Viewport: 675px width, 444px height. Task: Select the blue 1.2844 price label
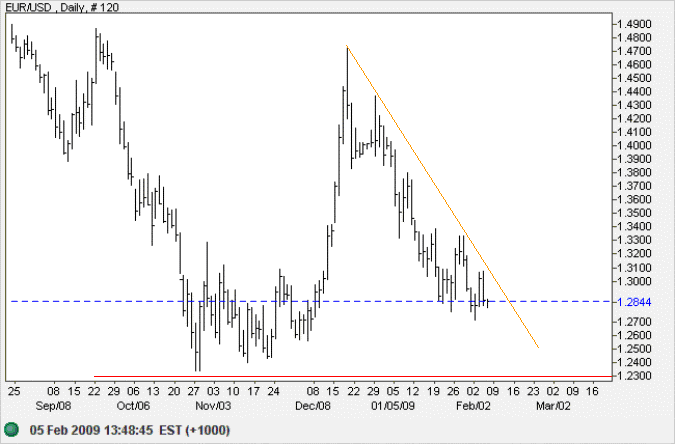(x=634, y=302)
